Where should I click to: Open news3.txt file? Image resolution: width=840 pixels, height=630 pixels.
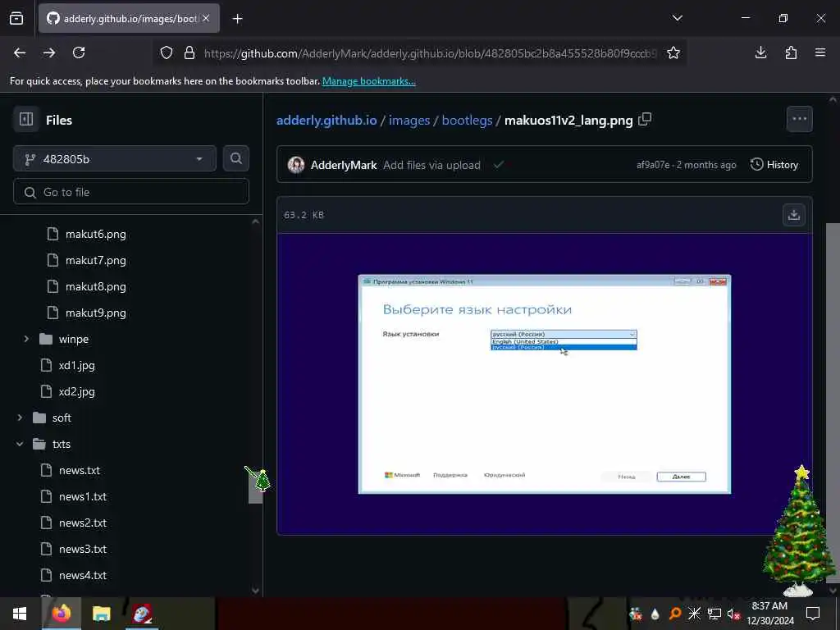click(83, 549)
